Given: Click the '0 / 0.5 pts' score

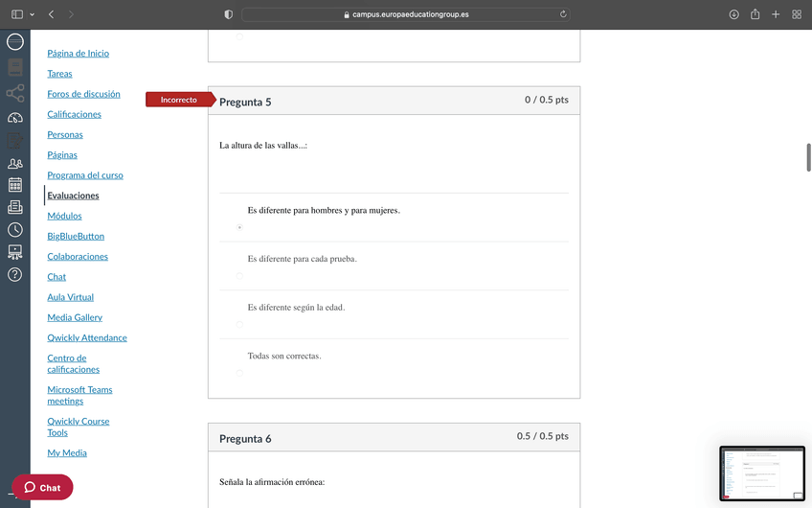Looking at the screenshot, I should (x=547, y=100).
